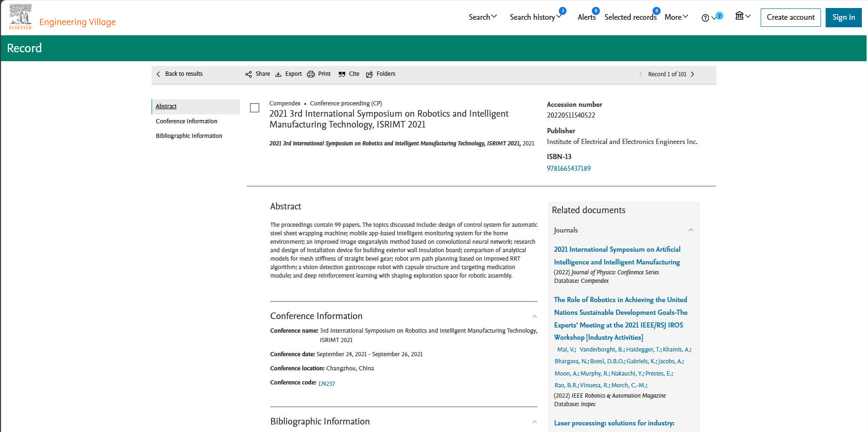Image resolution: width=868 pixels, height=432 pixels.
Task: Click author Prestes, E. link
Action: [x=659, y=374]
